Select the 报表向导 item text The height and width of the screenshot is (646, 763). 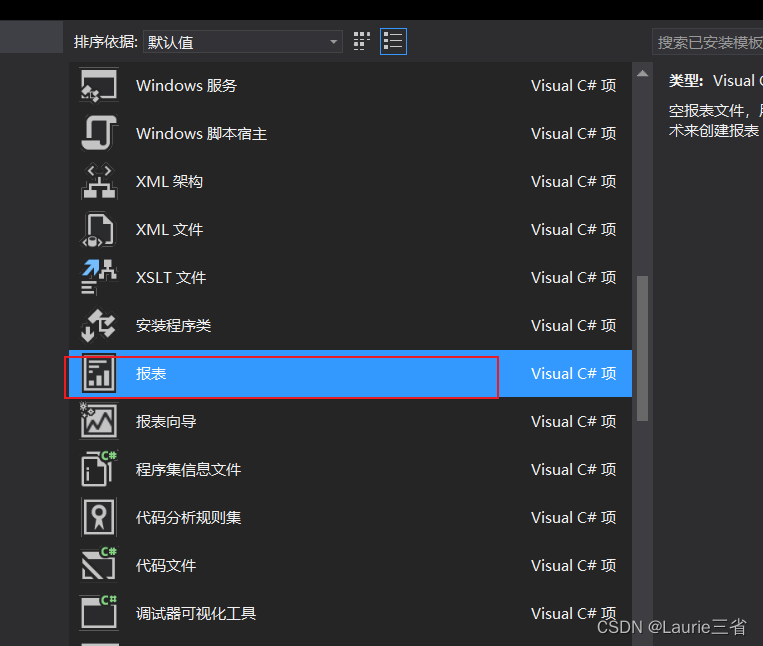(166, 421)
